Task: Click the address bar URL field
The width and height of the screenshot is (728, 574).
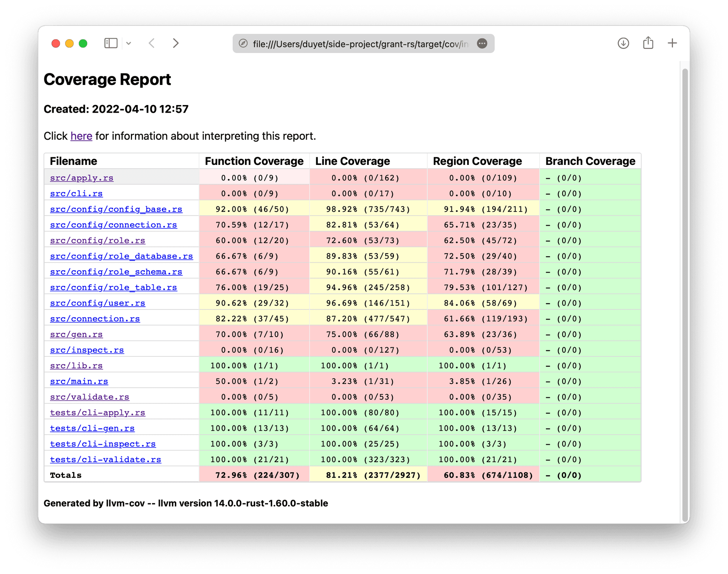Action: pos(360,44)
